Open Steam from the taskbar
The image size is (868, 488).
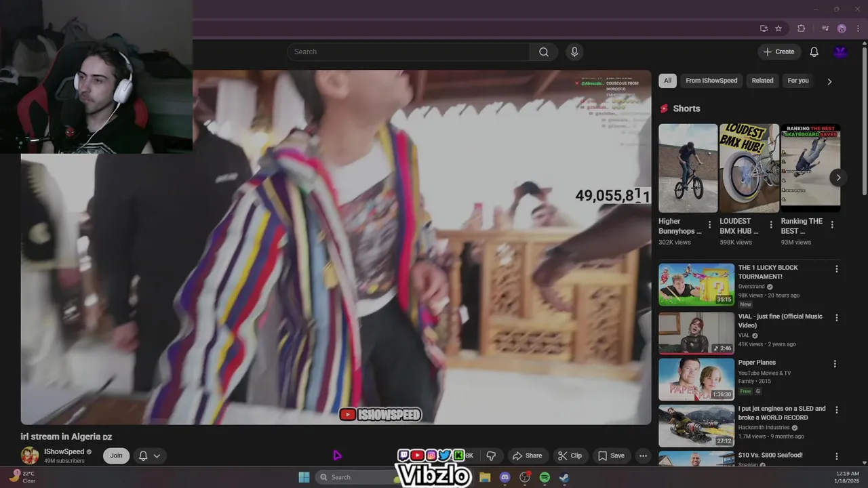(564, 477)
